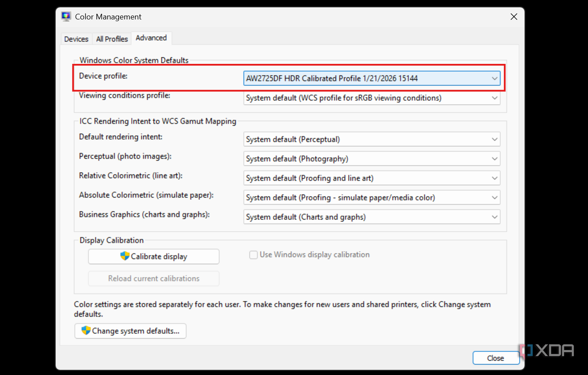Click the 'Business Graphics (charts and graphs):' label

145,214
